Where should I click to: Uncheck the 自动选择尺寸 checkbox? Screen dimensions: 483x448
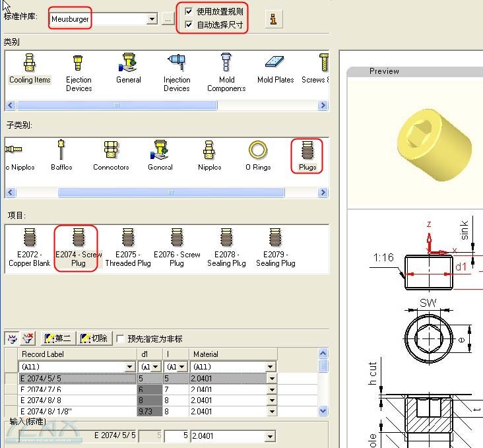(189, 25)
